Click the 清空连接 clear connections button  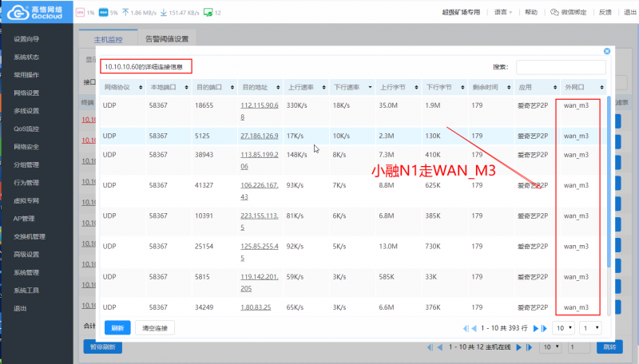(155, 328)
